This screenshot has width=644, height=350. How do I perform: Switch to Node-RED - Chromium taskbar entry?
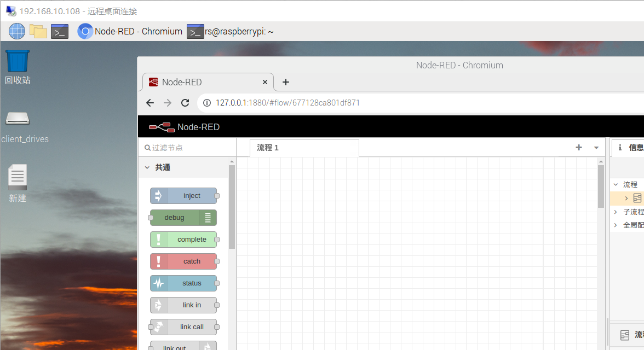coord(130,31)
